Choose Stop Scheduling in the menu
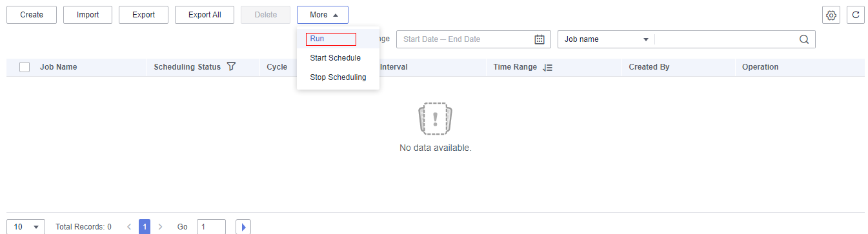This screenshot has height=234, width=868. 338,77
